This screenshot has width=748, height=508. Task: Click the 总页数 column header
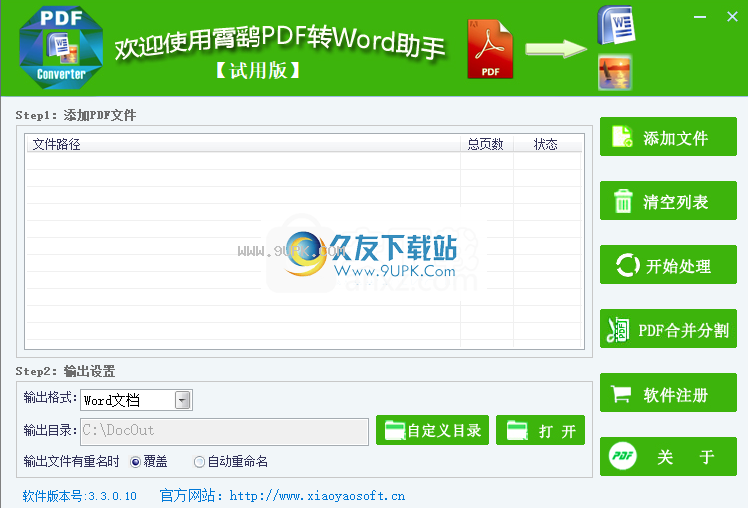coord(486,144)
